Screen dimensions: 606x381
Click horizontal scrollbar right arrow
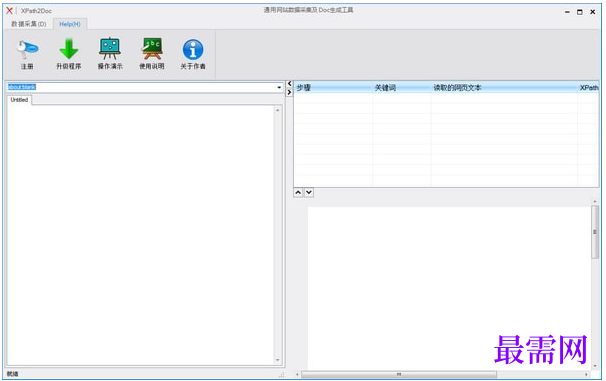coord(586,374)
